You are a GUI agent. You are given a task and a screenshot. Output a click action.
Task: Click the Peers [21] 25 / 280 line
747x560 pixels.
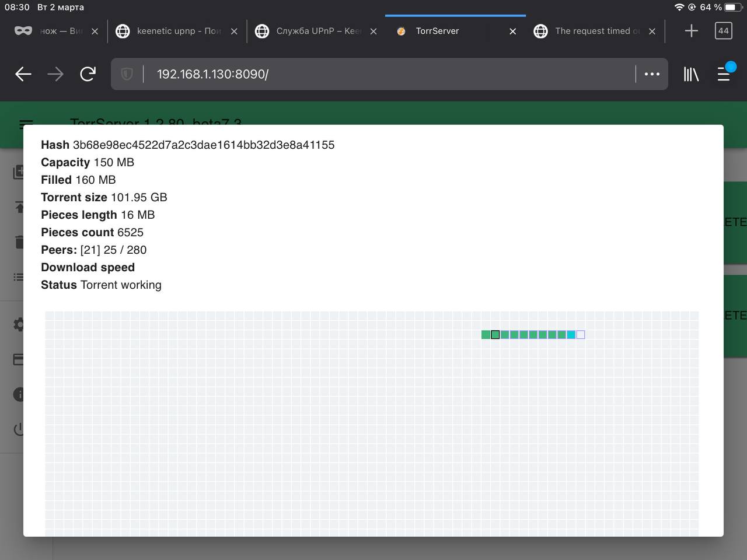tap(93, 250)
